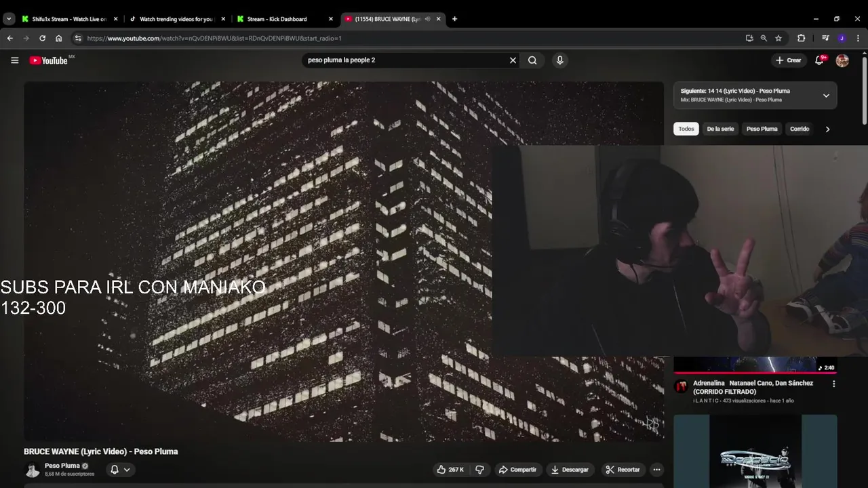This screenshot has width=868, height=488.
Task: Go to YouTube home via logo
Action: click(x=49, y=60)
